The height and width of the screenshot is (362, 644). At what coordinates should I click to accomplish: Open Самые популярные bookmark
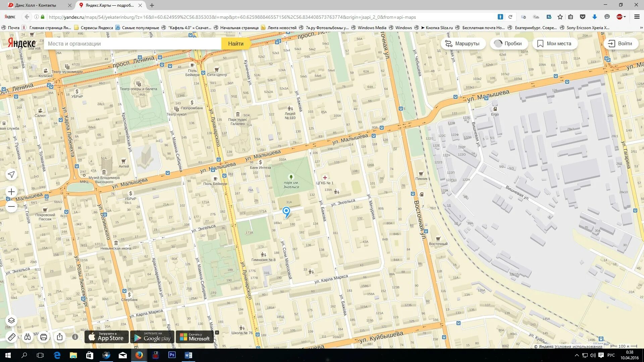tap(137, 28)
